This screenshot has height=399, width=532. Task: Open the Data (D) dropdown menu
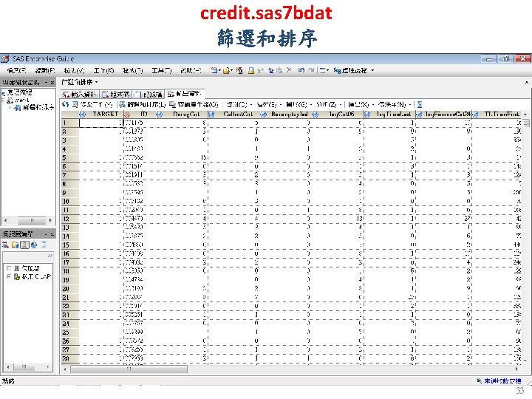tap(239, 104)
